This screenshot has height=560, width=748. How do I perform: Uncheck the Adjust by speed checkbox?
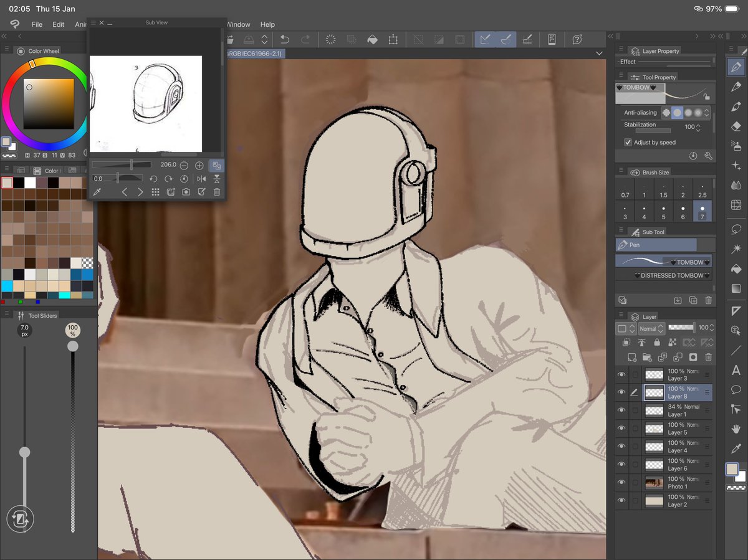628,142
